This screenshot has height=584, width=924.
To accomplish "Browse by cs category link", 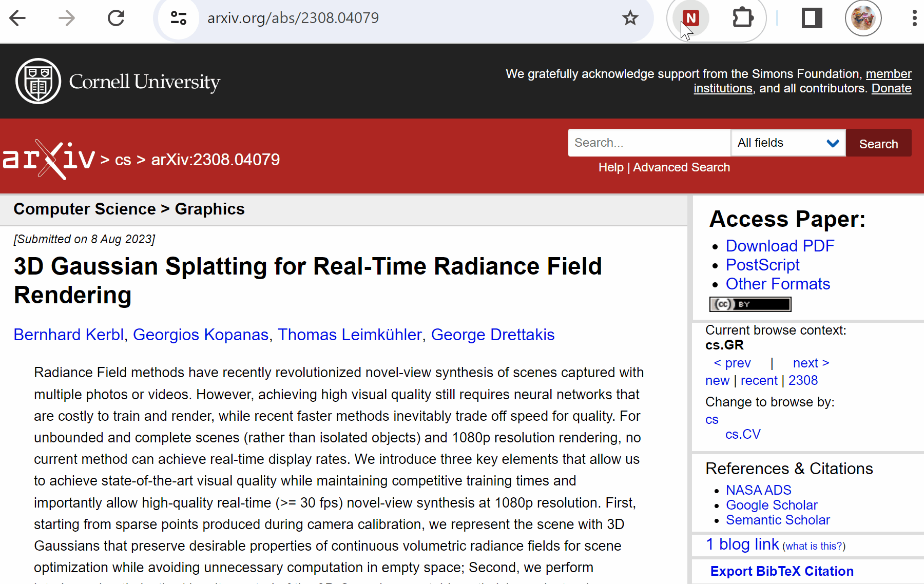I will [711, 419].
